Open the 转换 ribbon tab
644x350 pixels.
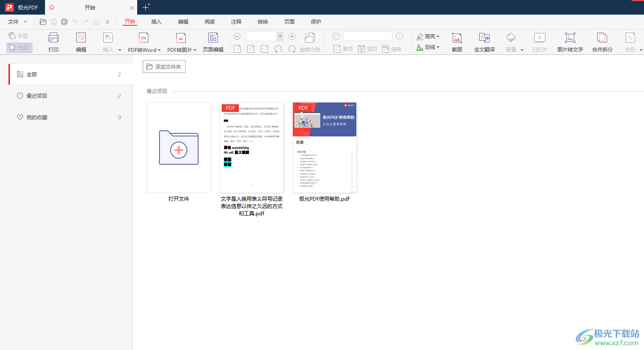click(263, 21)
